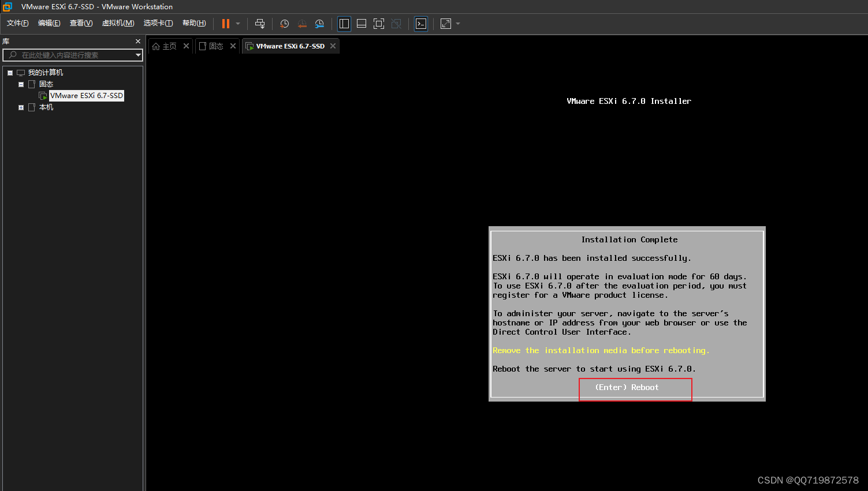Toggle the library sidebar view
Screen dimensions: 868x491
pos(344,24)
